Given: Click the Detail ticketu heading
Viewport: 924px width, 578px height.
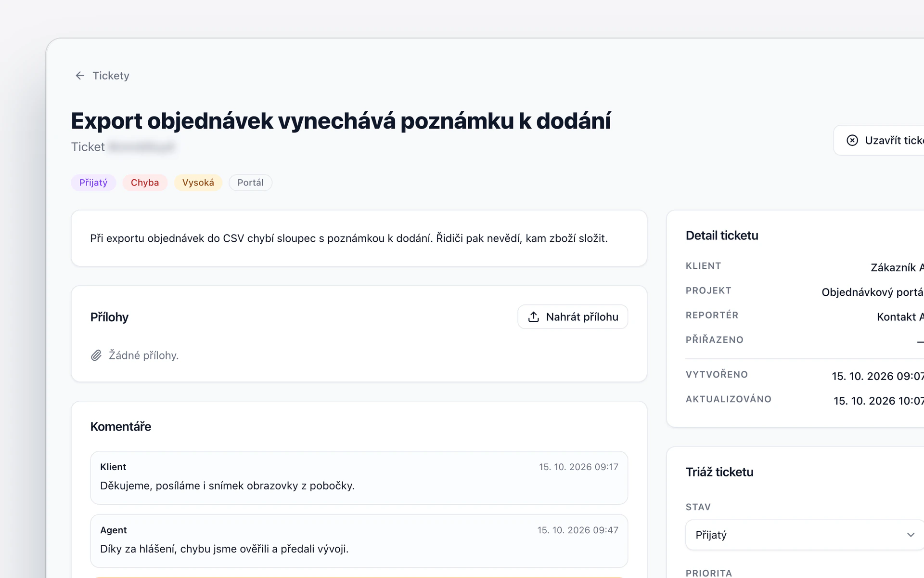Looking at the screenshot, I should (x=722, y=236).
